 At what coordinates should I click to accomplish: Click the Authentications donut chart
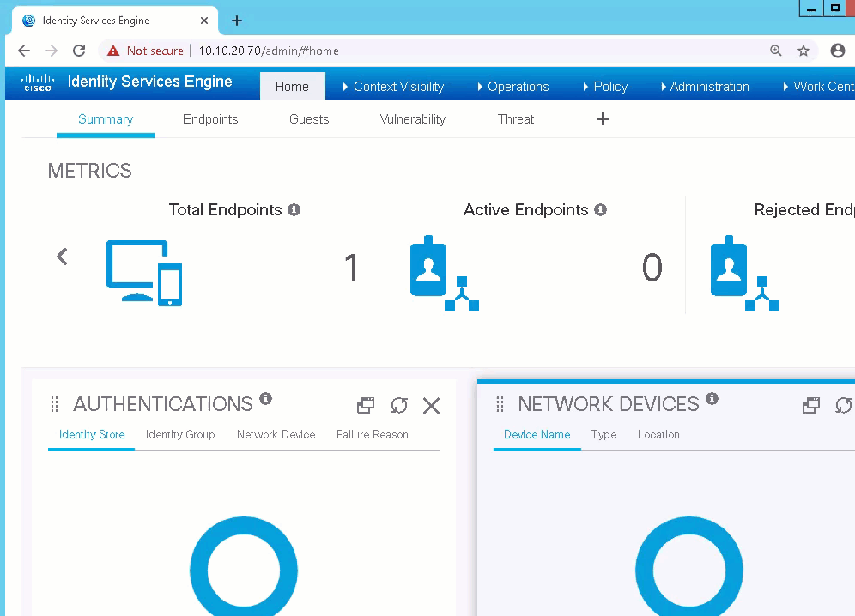(x=244, y=566)
